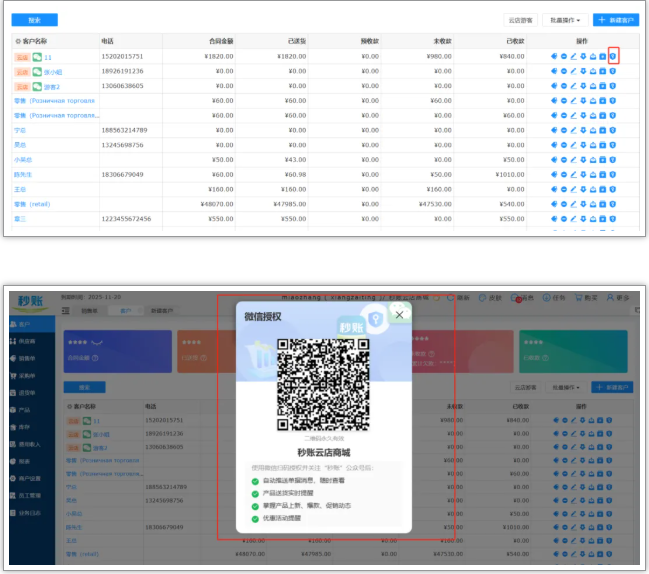Open 销售单 in the lower left sidebar
Screen dimensions: 649x574
point(32,358)
